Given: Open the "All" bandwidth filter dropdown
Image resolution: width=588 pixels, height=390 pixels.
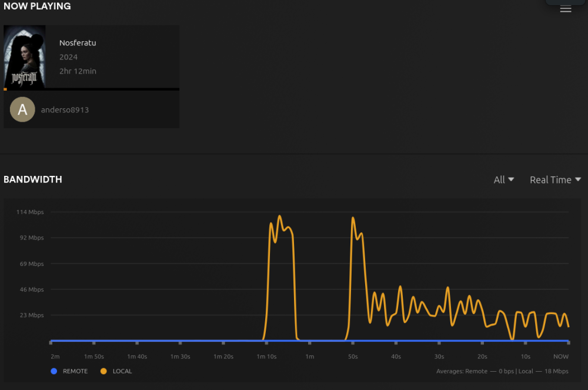Looking at the screenshot, I should tap(504, 179).
